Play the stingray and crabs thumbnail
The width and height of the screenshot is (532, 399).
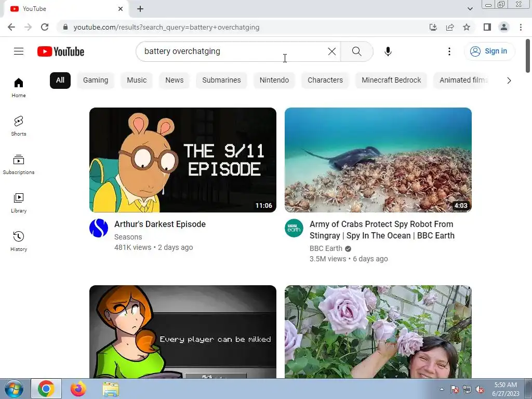pos(378,160)
